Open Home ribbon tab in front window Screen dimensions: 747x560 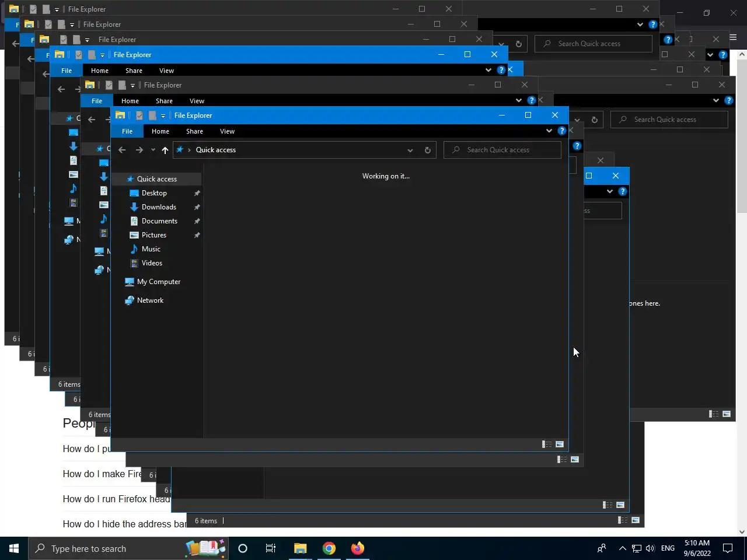click(x=160, y=131)
